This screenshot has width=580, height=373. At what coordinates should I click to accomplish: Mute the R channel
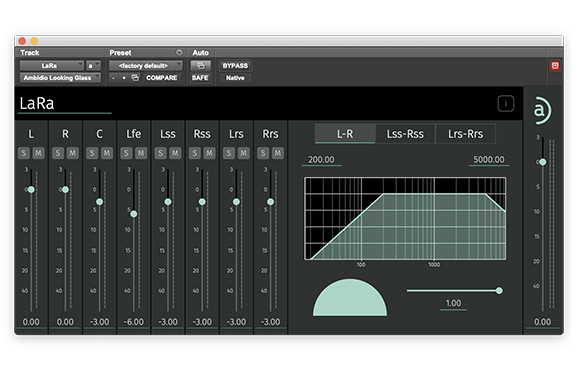coord(72,153)
